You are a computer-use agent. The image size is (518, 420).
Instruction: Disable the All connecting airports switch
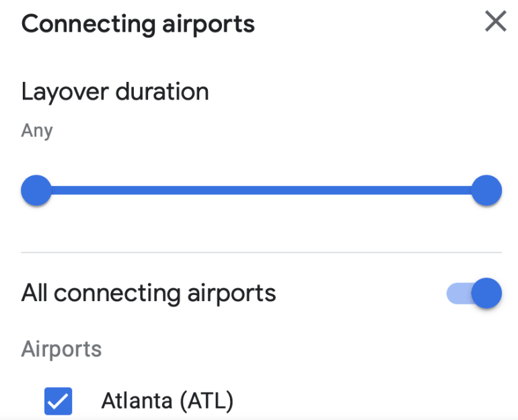(x=474, y=294)
